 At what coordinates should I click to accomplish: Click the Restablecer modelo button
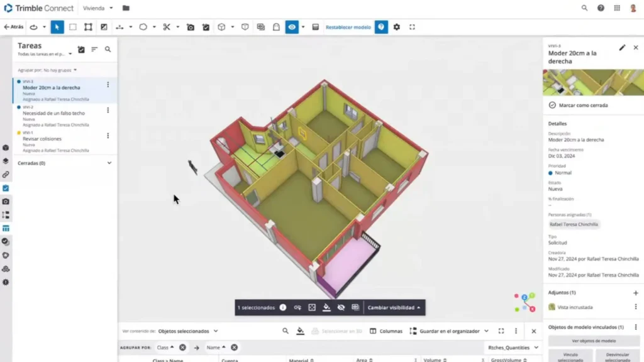(348, 27)
